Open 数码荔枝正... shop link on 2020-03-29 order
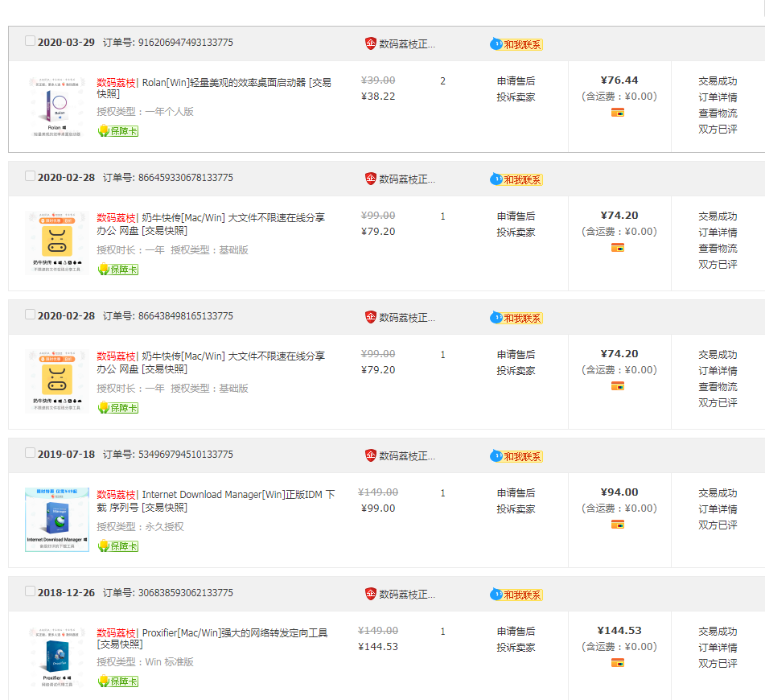The image size is (765, 700). click(407, 44)
